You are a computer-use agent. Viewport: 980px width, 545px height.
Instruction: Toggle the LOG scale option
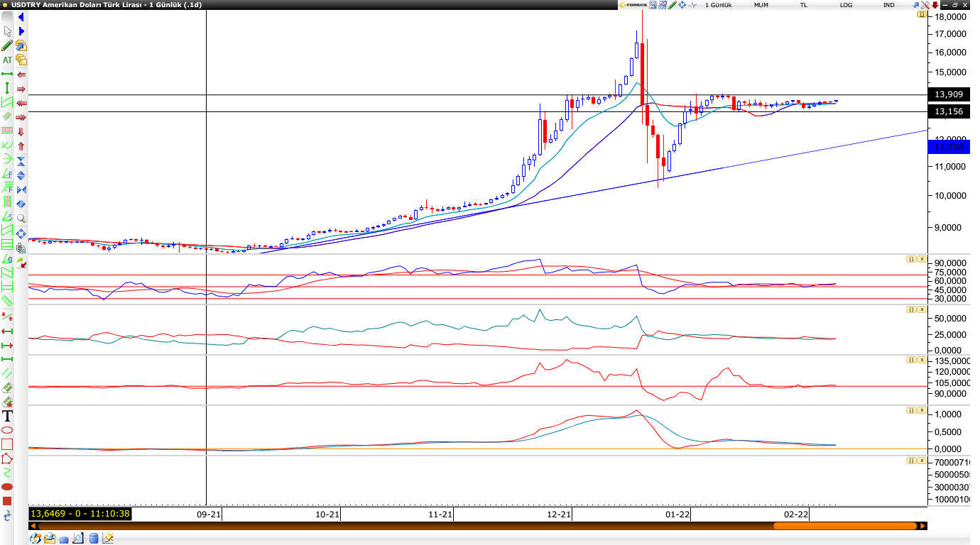[846, 5]
